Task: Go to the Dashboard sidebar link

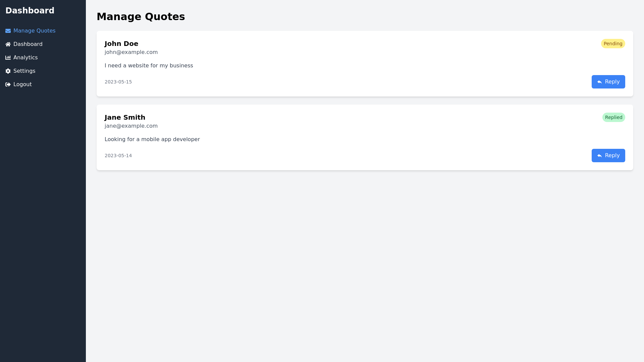Action: 28,44
